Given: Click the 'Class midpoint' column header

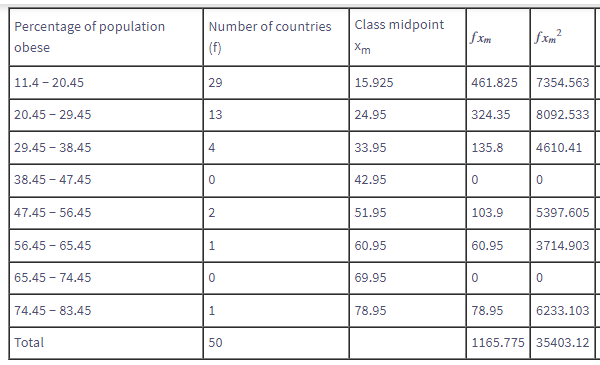Looking at the screenshot, I should (408, 37).
